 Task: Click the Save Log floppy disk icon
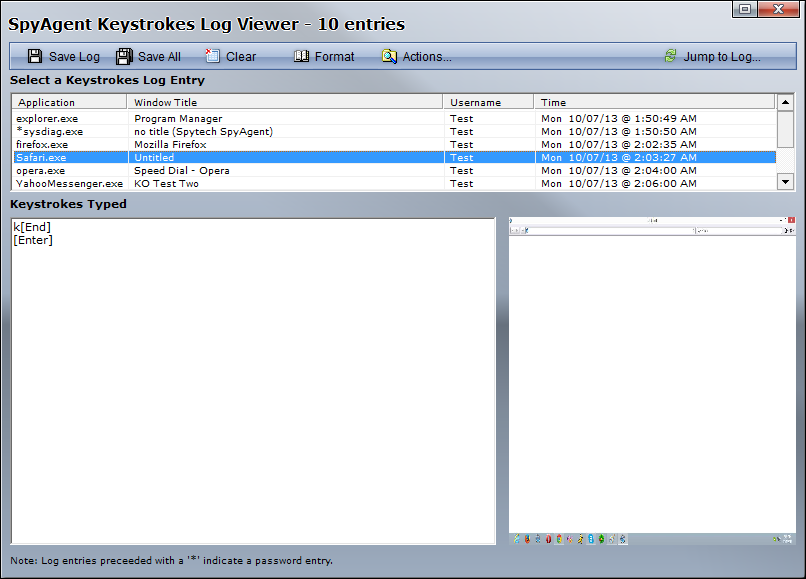click(35, 57)
